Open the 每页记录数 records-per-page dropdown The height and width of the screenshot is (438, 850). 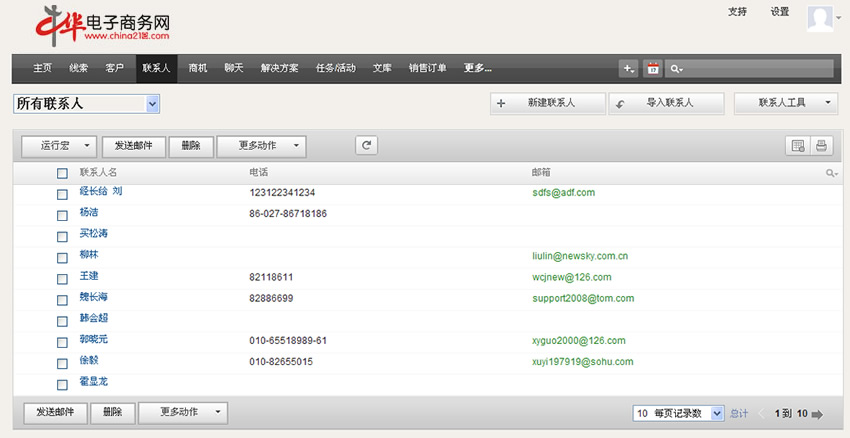(679, 413)
